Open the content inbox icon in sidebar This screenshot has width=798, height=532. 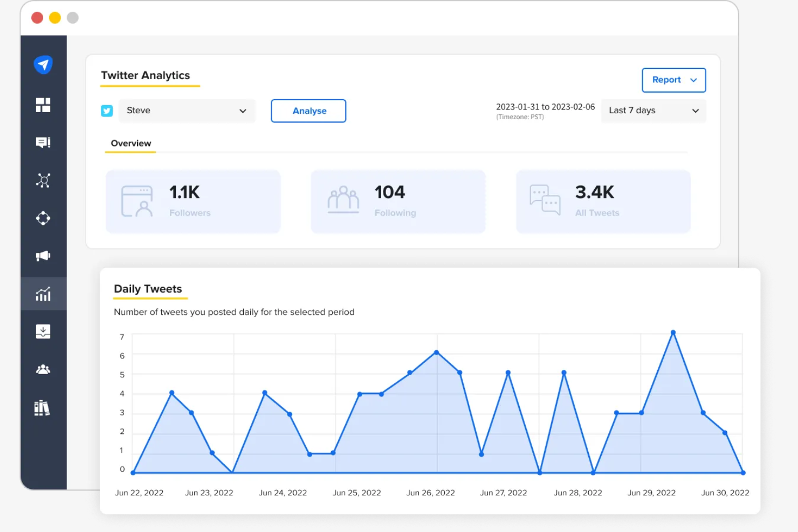point(43,331)
